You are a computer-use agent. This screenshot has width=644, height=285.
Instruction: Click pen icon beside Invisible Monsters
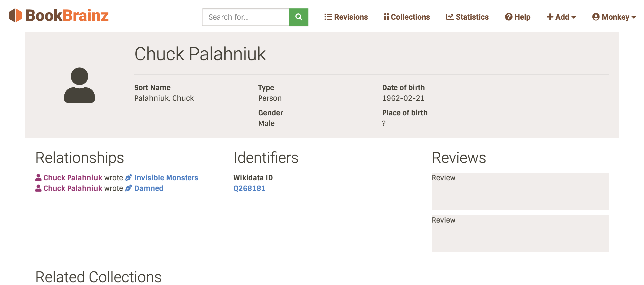coord(129,178)
